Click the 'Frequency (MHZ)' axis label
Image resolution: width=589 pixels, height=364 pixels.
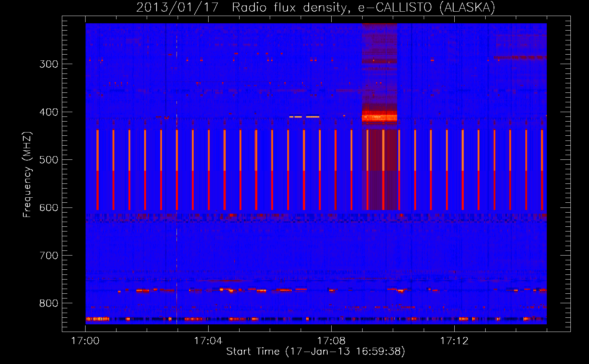pyautogui.click(x=27, y=174)
